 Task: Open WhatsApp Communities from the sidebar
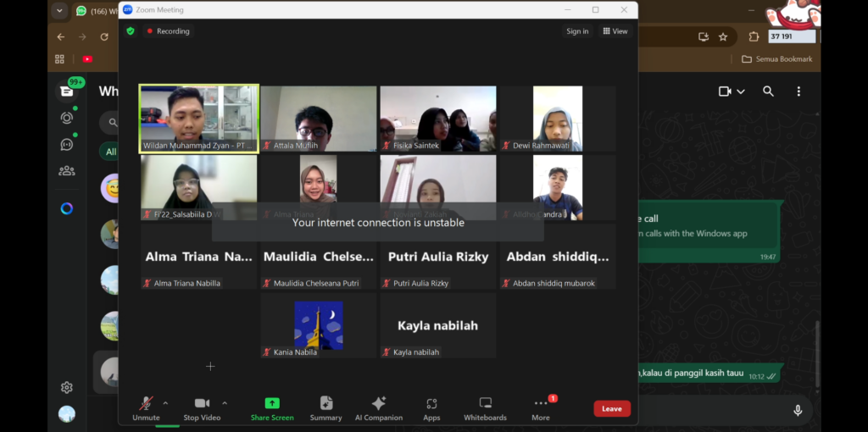(66, 171)
